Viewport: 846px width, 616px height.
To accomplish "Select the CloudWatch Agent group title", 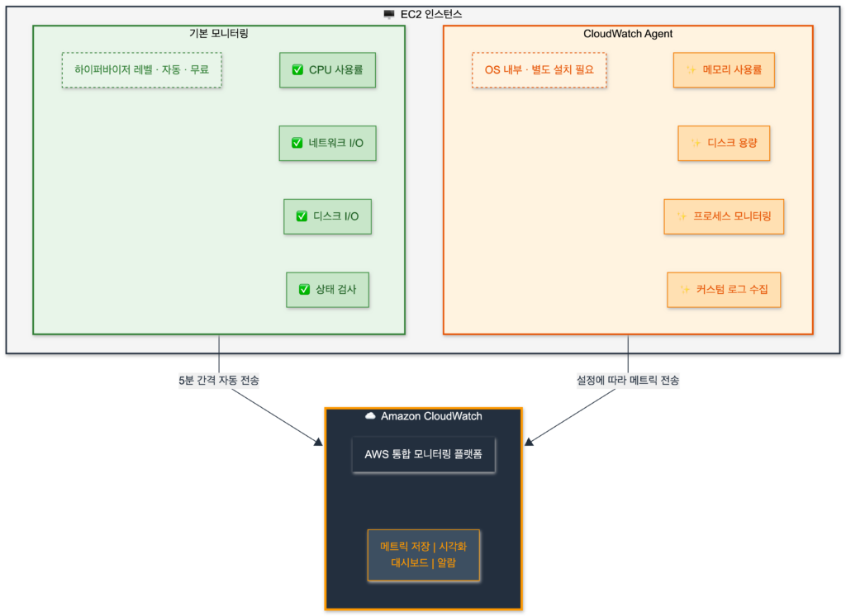I will tap(628, 34).
